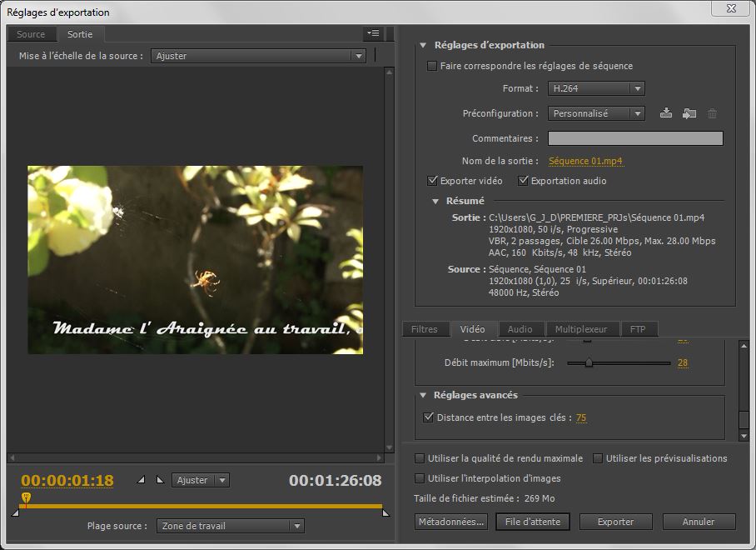Collapse the Résumé section

(435, 201)
